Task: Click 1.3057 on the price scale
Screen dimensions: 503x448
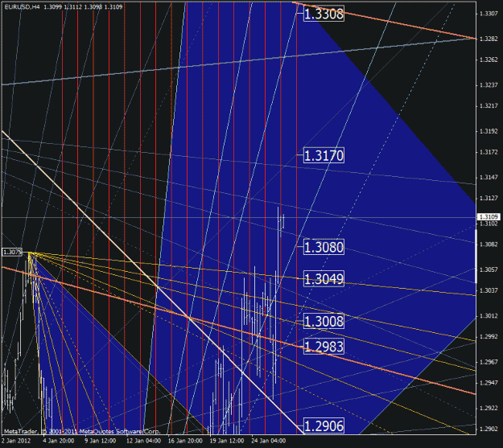Action: tap(489, 269)
